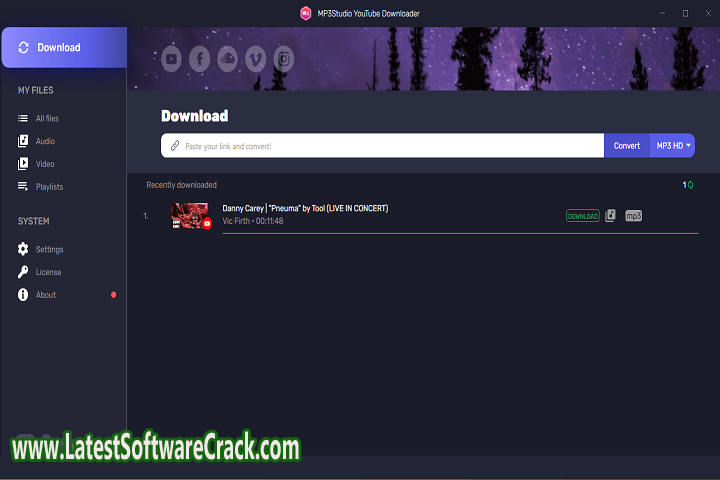Click the green refresh counter icon
Image resolution: width=720 pixels, height=480 pixels.
click(690, 185)
